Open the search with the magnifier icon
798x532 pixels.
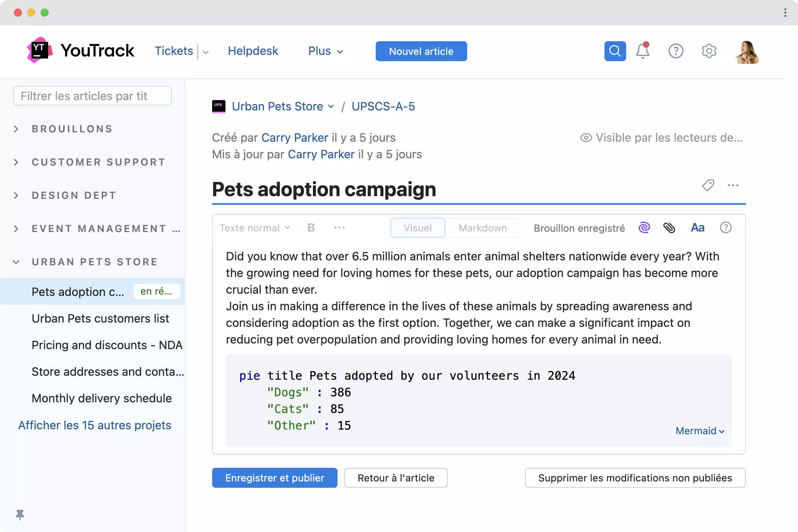pyautogui.click(x=615, y=51)
